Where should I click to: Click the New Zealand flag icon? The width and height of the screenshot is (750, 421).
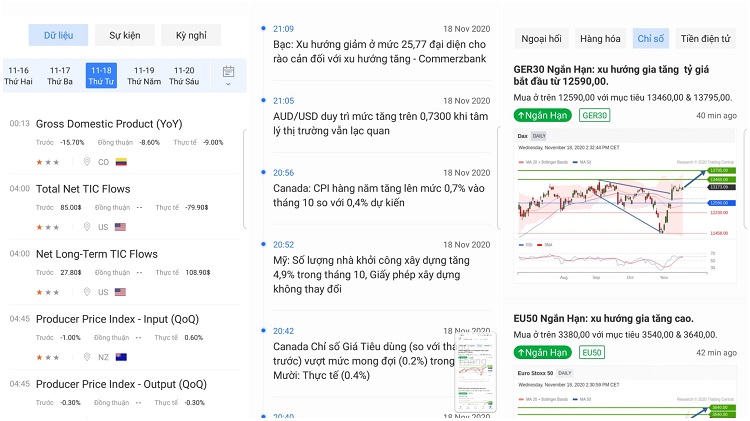click(x=121, y=357)
